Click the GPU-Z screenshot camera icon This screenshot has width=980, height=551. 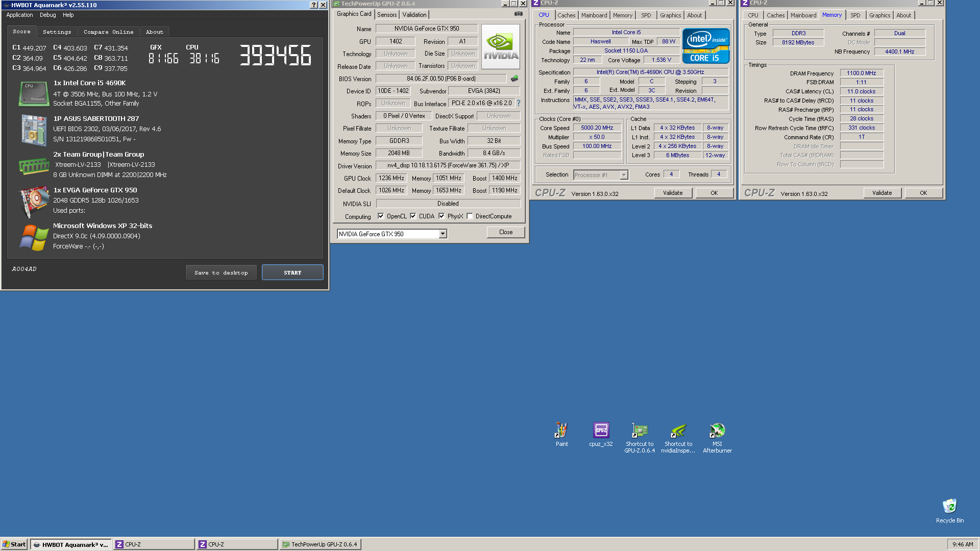point(519,14)
